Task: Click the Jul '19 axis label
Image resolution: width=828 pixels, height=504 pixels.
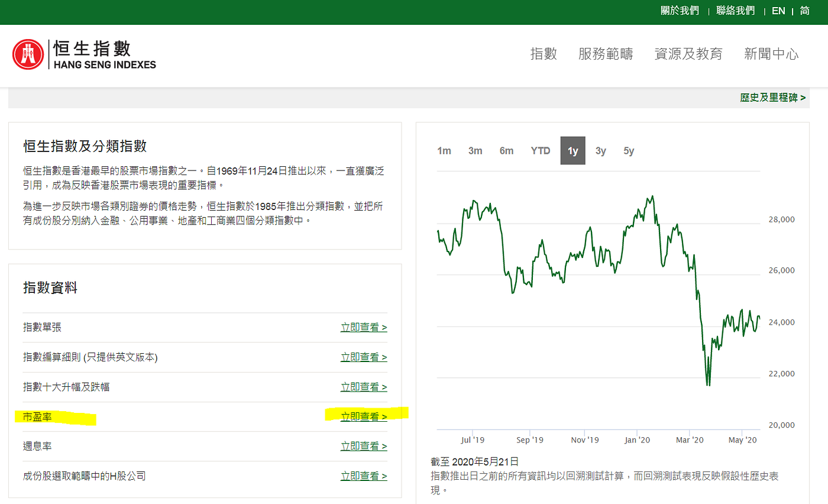Action: pyautogui.click(x=471, y=440)
